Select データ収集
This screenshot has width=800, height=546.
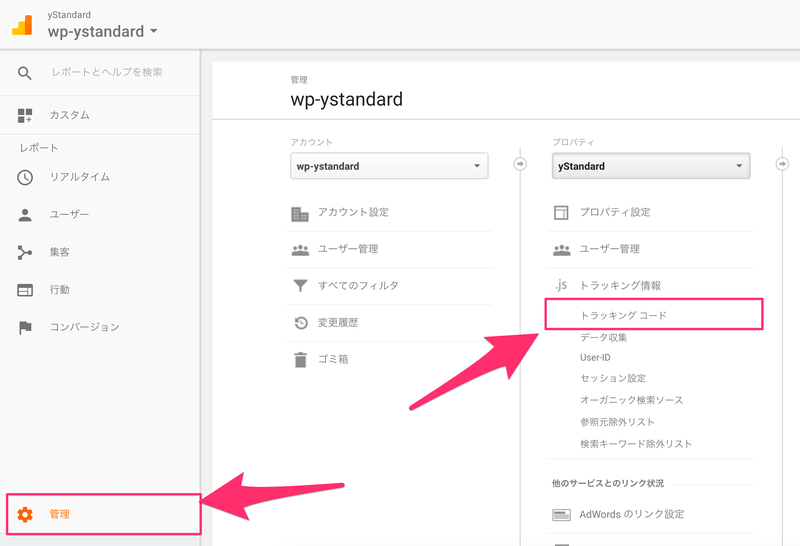[604, 337]
